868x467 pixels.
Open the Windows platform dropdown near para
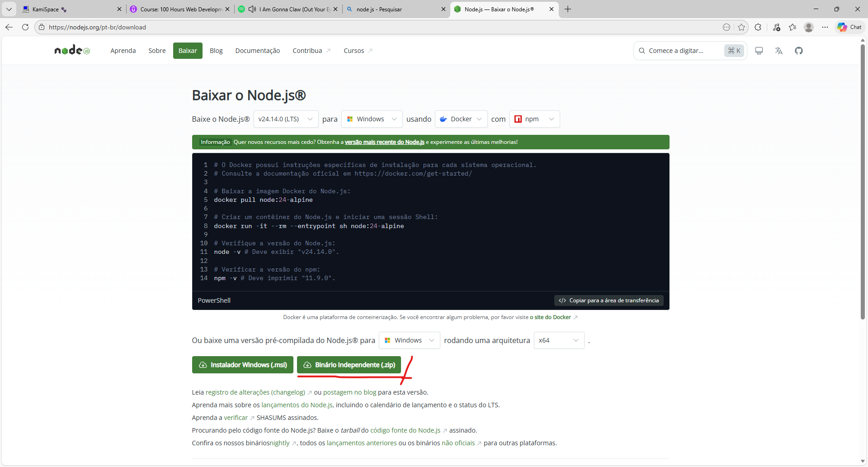coord(372,119)
